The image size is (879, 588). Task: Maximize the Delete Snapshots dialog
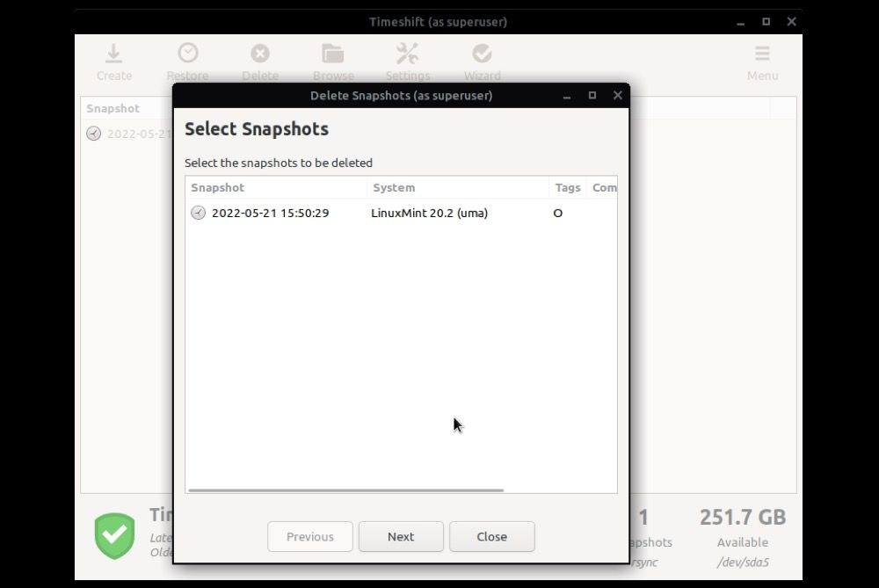coord(592,95)
